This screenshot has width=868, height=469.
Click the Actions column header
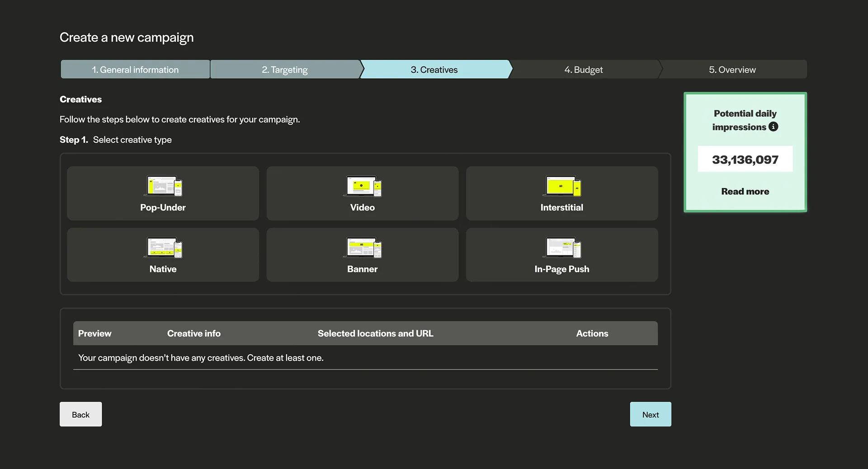592,333
